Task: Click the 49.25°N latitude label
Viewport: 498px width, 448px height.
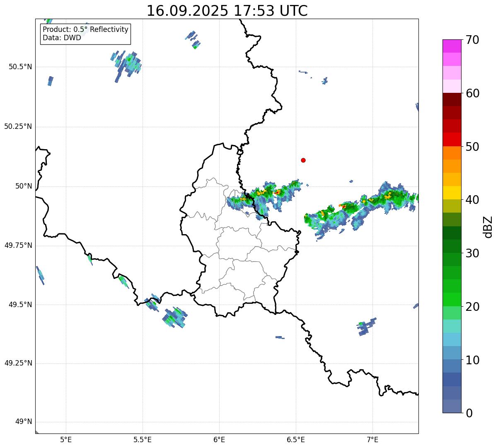Action: pos(18,363)
